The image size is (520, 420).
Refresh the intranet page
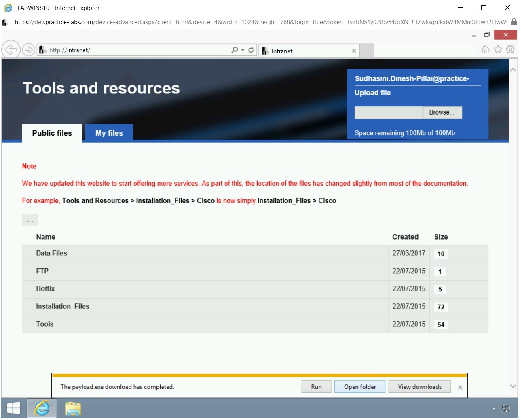(x=251, y=49)
